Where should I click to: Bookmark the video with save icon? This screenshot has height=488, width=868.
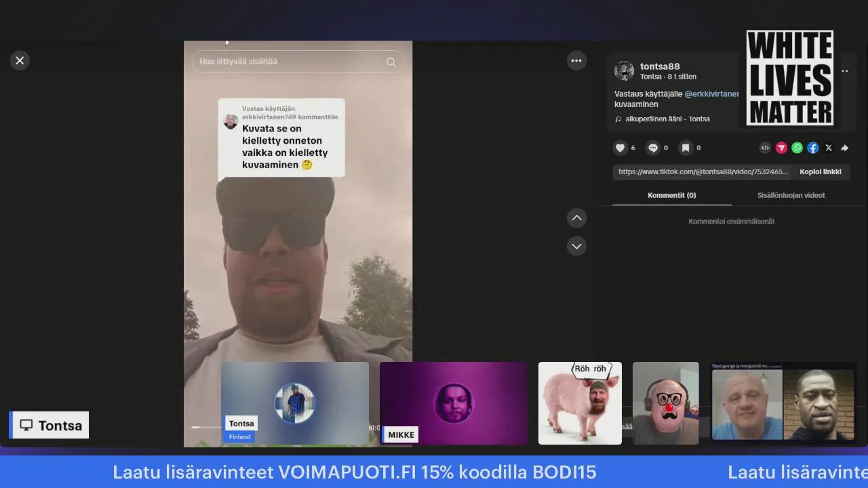(x=686, y=148)
